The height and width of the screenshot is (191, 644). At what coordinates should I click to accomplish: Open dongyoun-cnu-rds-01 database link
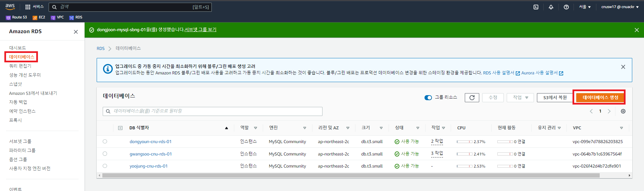pos(151,142)
